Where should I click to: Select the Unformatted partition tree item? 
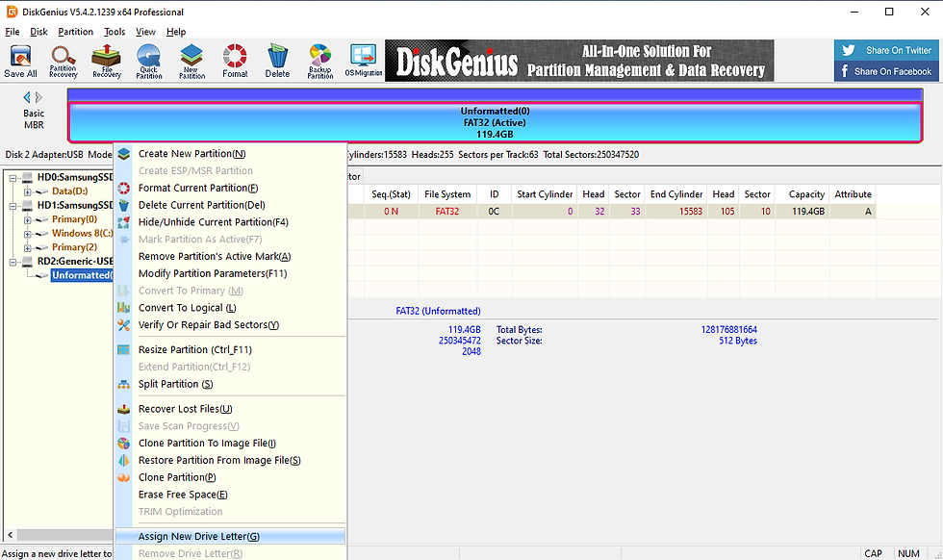82,275
